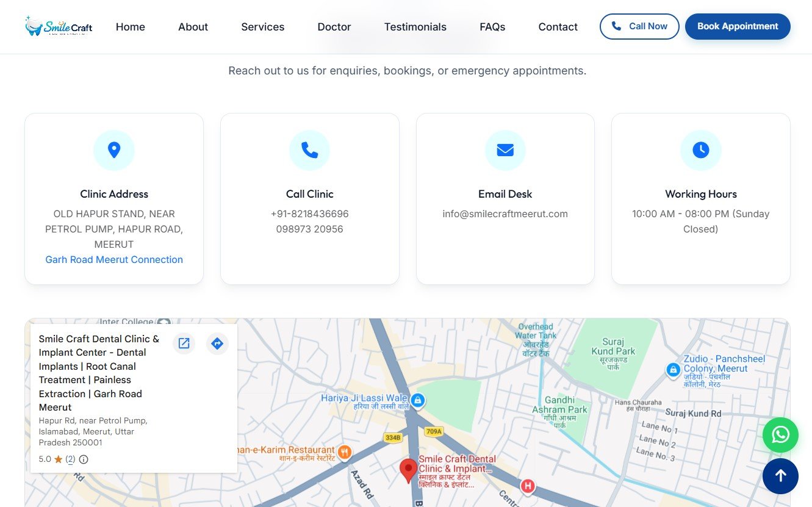Open the map's view larger map icon
This screenshot has width=812, height=507.
(184, 343)
